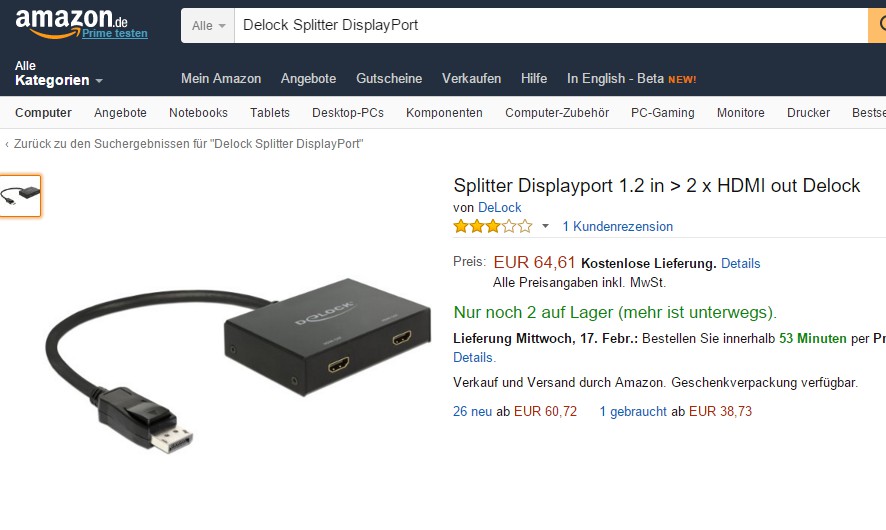Go back to search results link

coord(188,144)
